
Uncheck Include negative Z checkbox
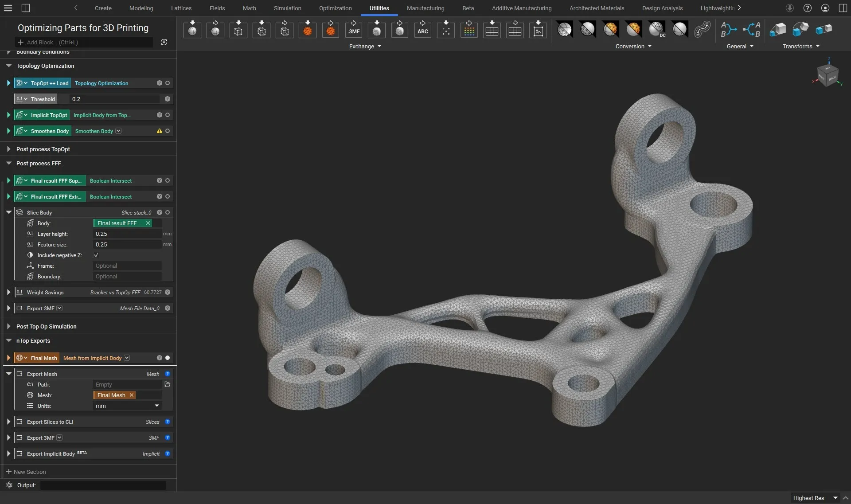tap(96, 255)
